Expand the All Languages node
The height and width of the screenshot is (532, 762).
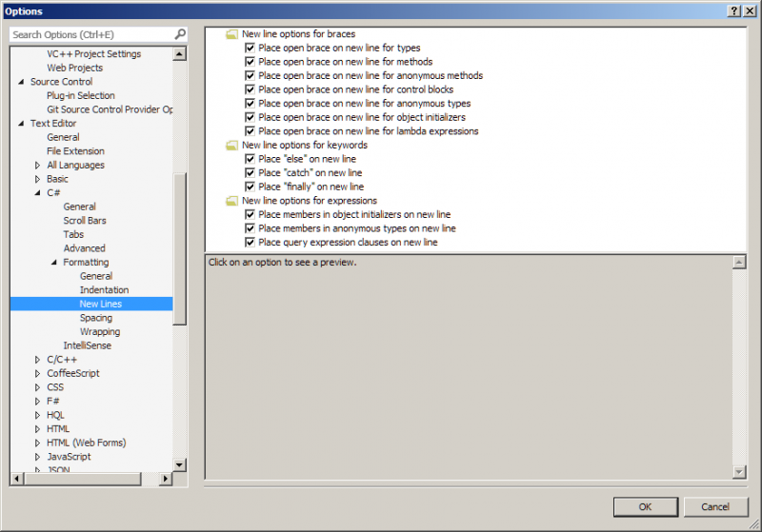tap(38, 165)
